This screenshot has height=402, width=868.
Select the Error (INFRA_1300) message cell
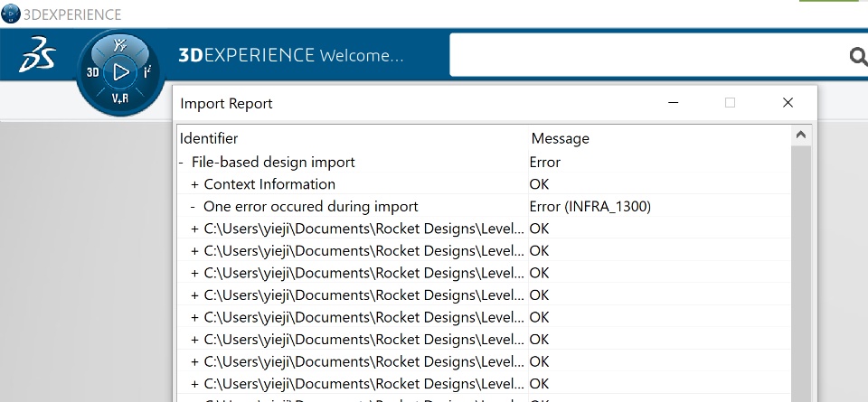(590, 207)
